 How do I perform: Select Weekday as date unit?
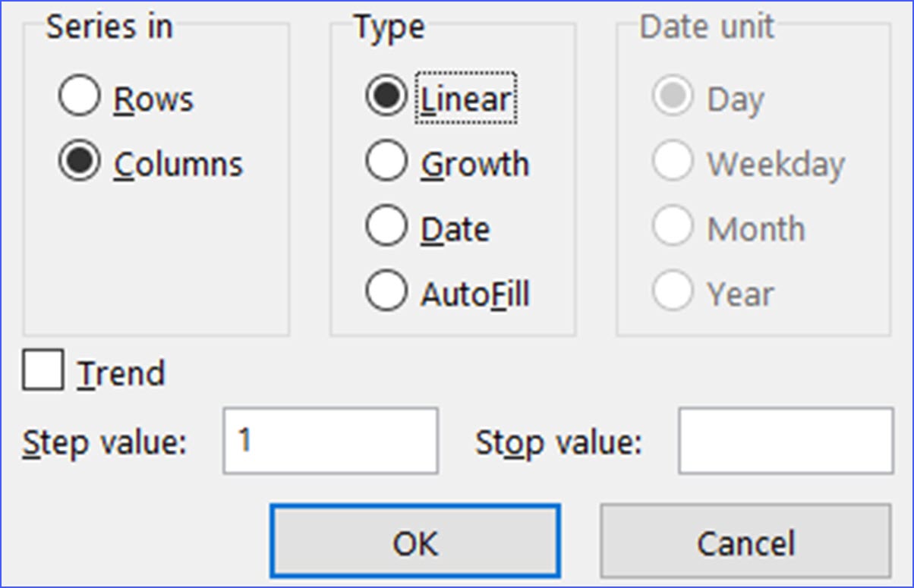(673, 162)
